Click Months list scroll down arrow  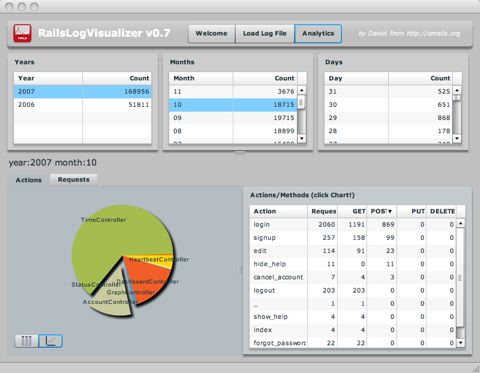coord(301,138)
